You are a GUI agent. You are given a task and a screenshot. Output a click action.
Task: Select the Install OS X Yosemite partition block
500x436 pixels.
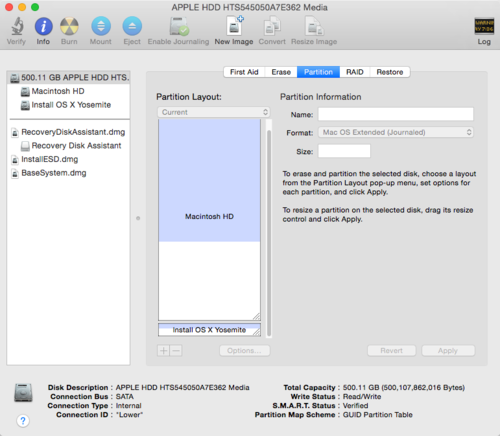click(209, 330)
